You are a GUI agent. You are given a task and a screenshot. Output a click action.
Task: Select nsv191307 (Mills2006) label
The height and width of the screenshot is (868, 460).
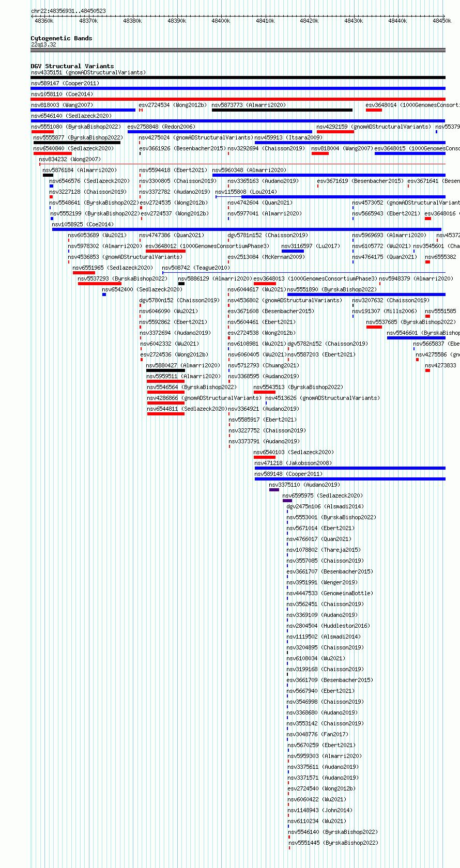(385, 311)
